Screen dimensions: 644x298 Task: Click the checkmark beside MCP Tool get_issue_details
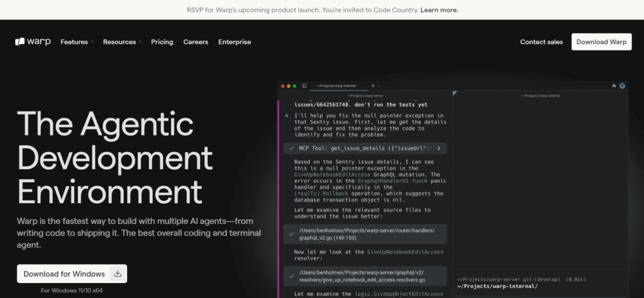[x=291, y=148]
